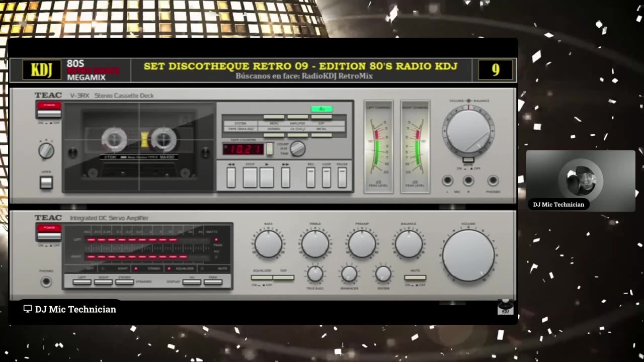Push the OPEN eject button on deck

[46, 182]
